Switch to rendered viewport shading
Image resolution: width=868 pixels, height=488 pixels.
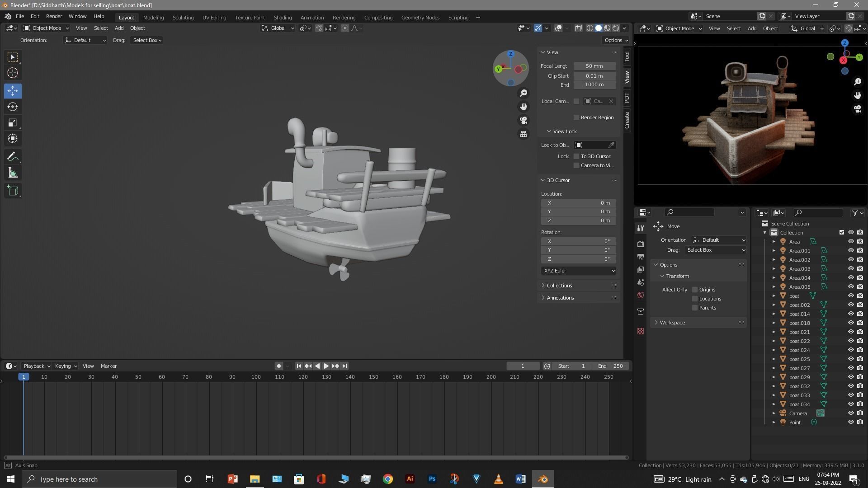tap(616, 28)
